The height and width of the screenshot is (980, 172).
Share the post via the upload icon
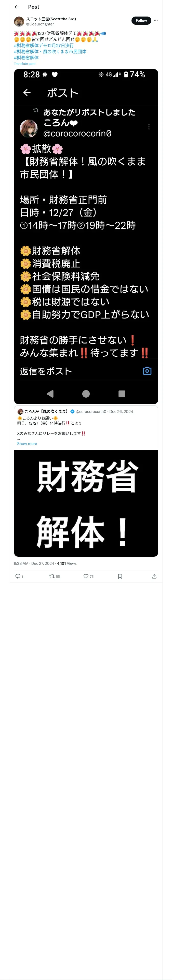tap(154, 576)
